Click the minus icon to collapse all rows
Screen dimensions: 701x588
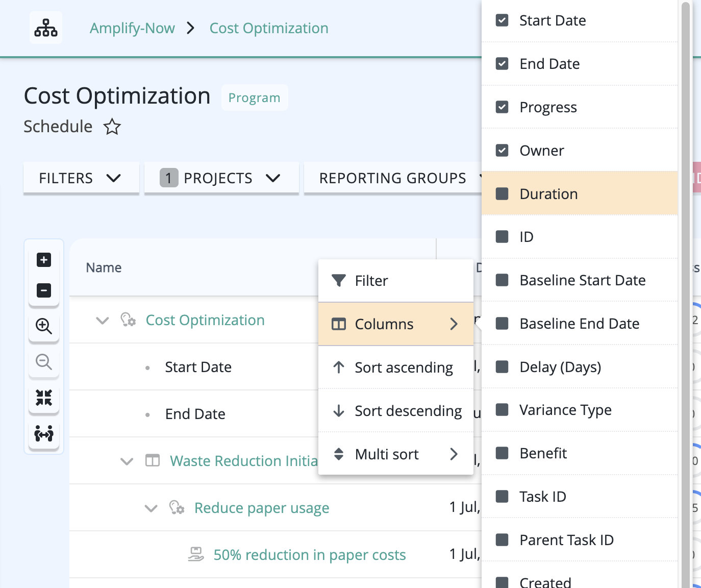(44, 290)
